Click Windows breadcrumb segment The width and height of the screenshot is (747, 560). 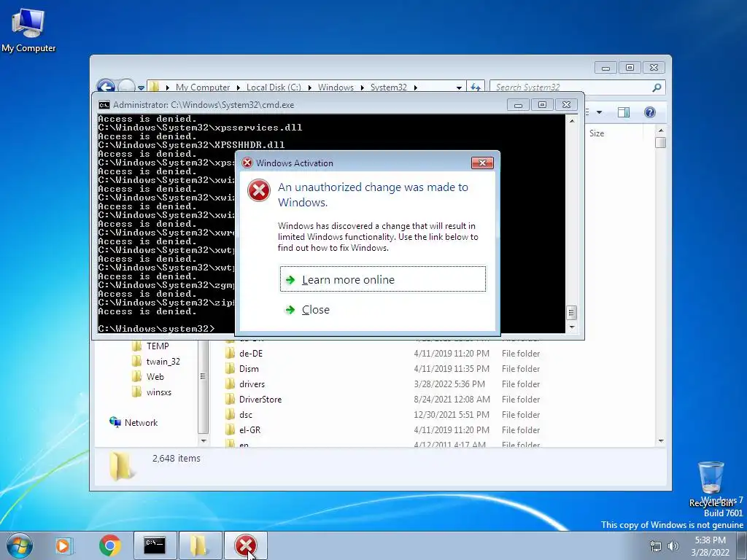tap(336, 87)
